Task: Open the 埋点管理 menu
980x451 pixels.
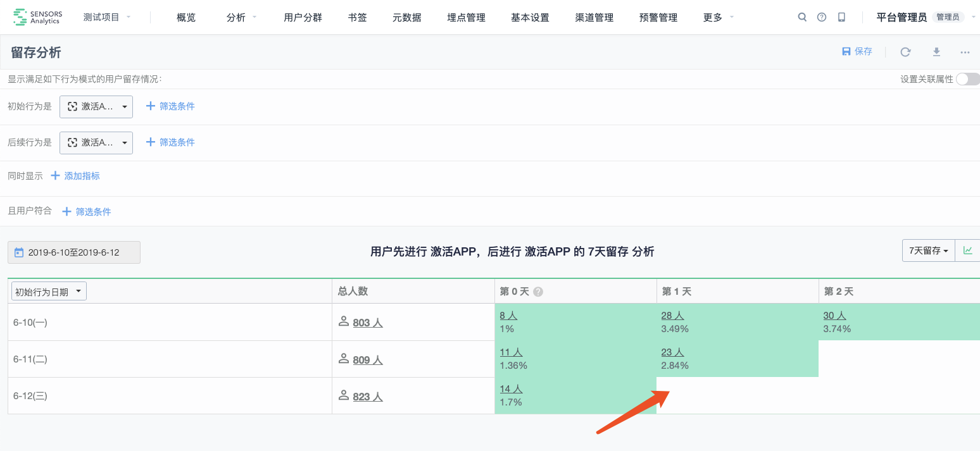Action: [466, 18]
